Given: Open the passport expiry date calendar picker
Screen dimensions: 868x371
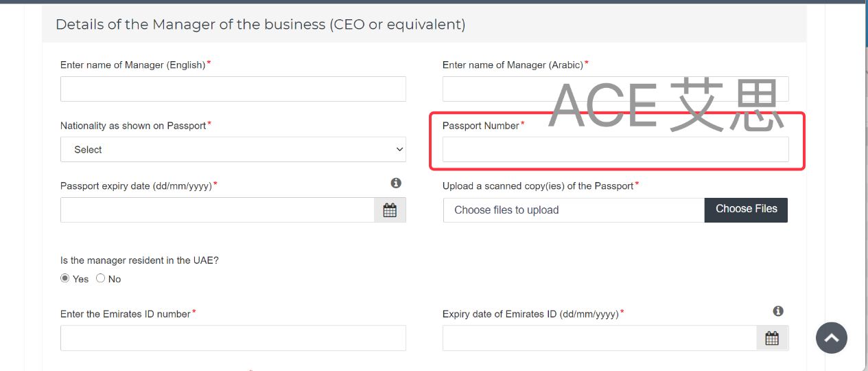Looking at the screenshot, I should tap(390, 210).
